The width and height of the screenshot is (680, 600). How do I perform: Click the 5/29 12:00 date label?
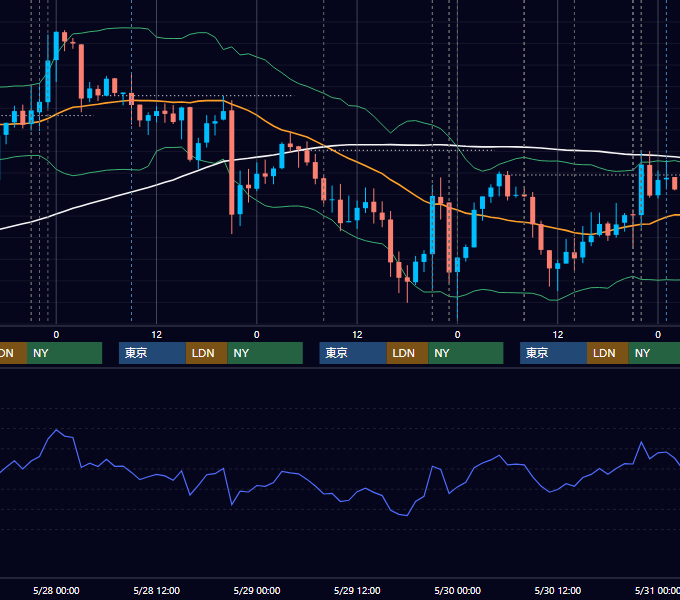point(357,590)
